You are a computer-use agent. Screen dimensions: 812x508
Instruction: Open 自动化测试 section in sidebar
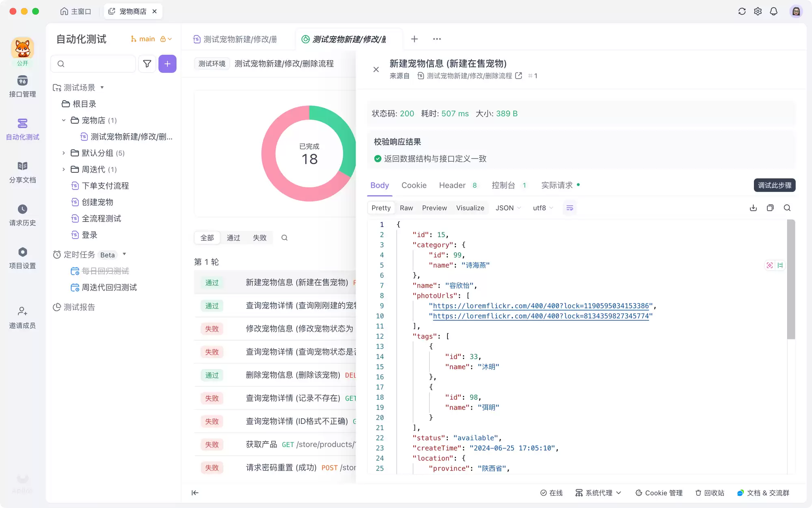point(22,129)
